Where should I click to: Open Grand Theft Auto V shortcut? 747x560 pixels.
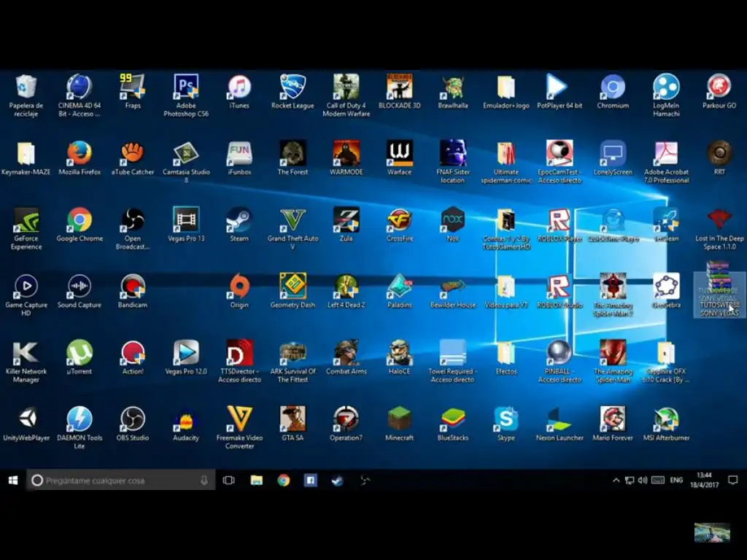(293, 220)
